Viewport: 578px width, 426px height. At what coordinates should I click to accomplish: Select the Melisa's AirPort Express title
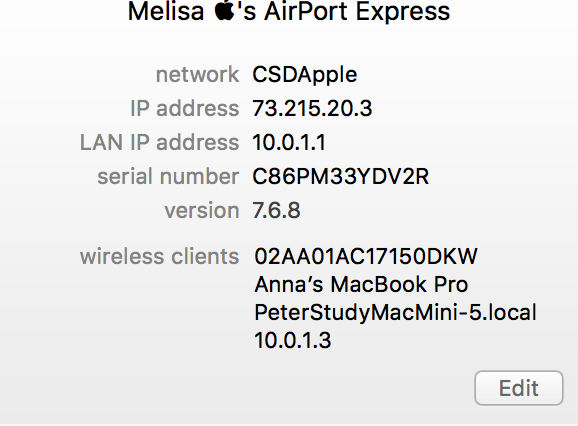pyautogui.click(x=289, y=11)
